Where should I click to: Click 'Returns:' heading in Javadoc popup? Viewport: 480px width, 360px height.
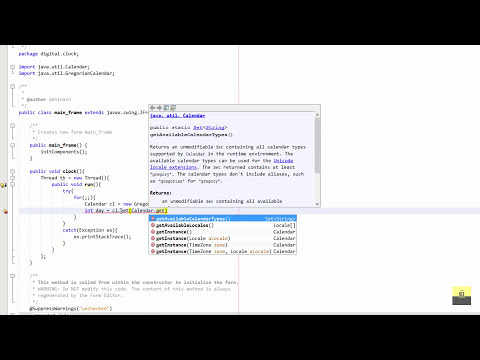coord(161,193)
